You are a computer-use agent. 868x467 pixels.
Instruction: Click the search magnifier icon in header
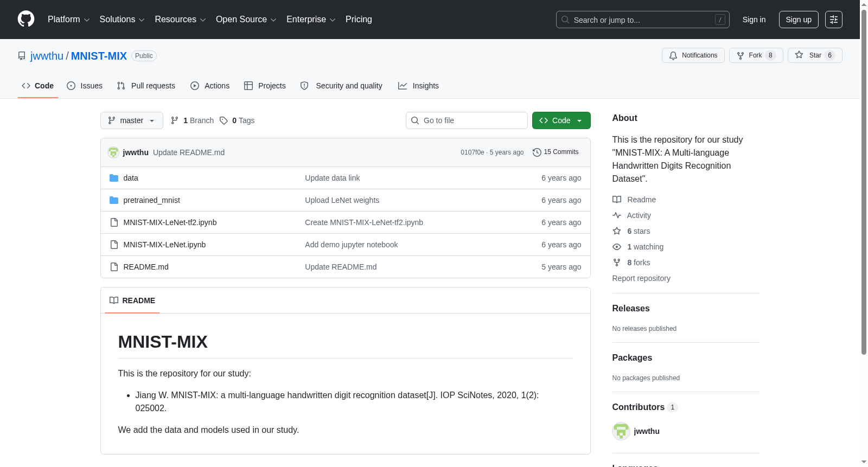565,20
